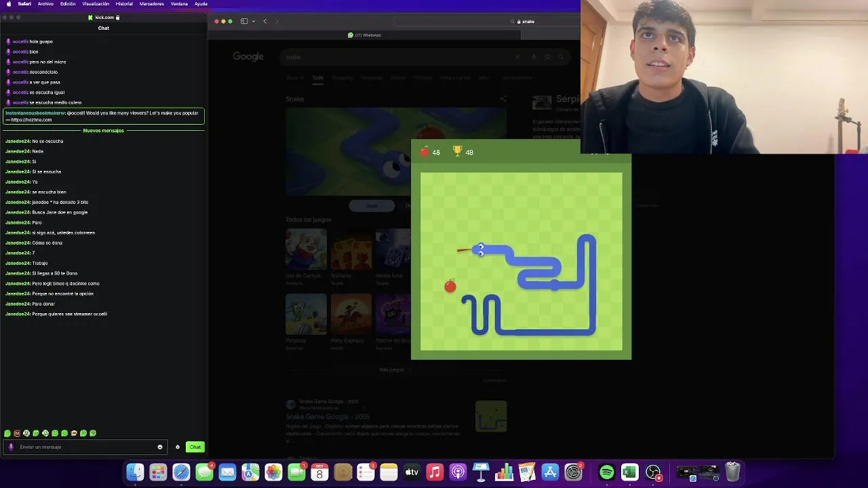Image resolution: width=868 pixels, height=488 pixels.
Task: Open the Archivo menu
Action: (x=45, y=3)
